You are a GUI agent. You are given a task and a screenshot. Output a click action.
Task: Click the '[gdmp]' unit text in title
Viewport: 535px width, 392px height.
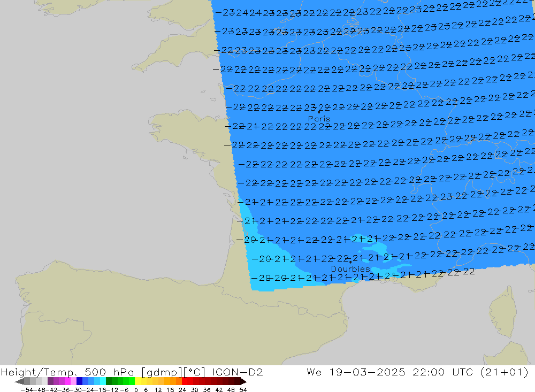point(162,372)
